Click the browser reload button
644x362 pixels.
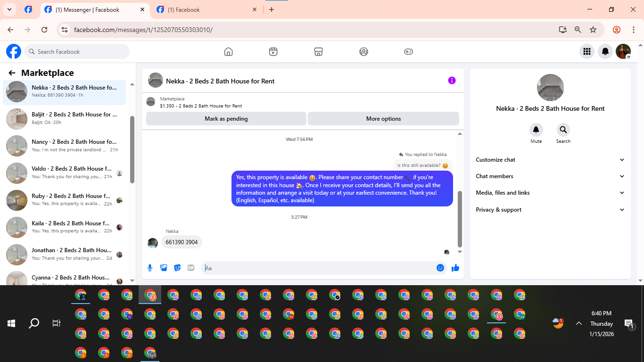44,30
